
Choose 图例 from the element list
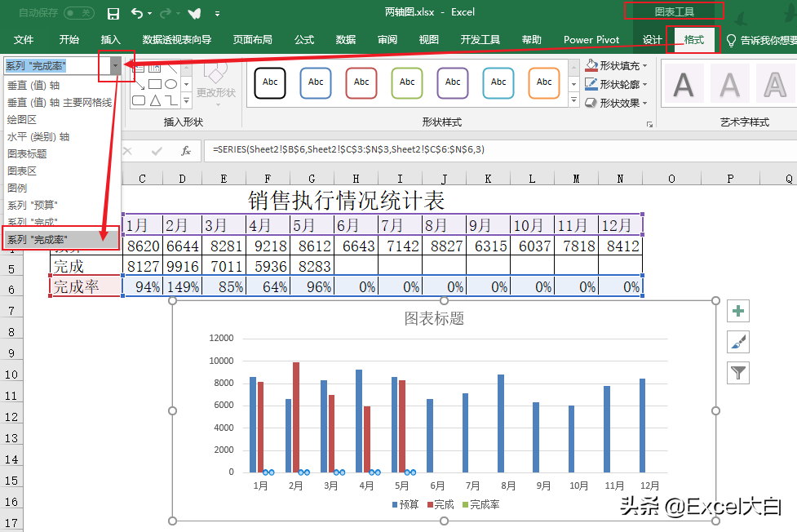coord(17,188)
